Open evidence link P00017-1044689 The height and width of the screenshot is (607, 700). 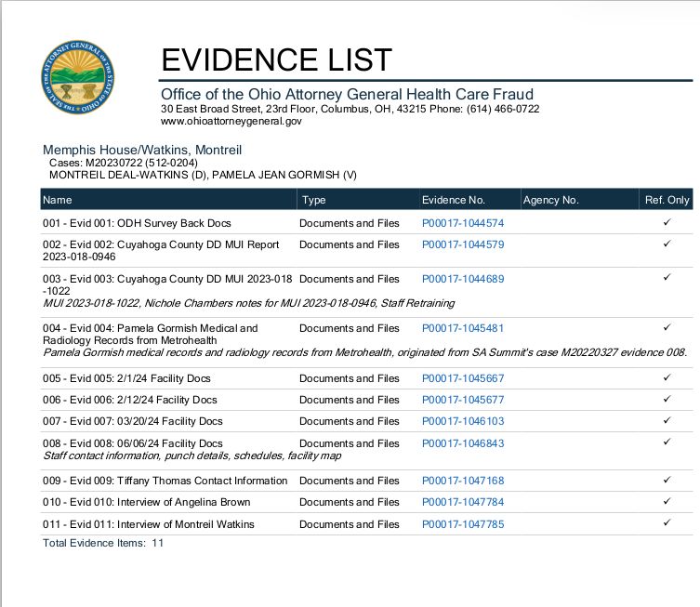[x=463, y=279]
